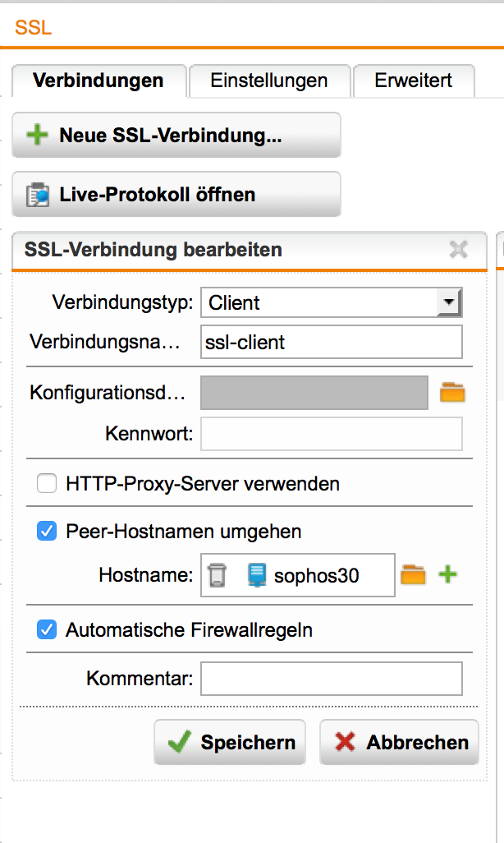This screenshot has height=843, width=504.
Task: Disable Automatische Firewallregeln checkbox
Action: point(47,630)
